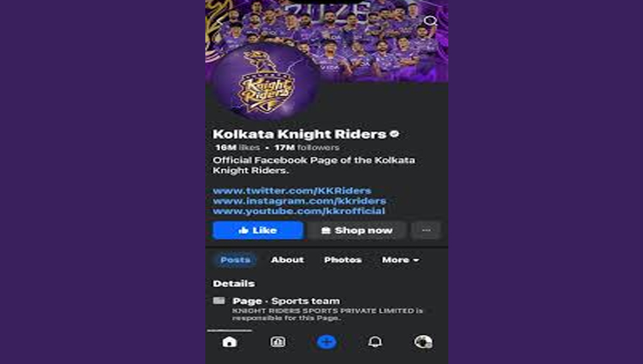Viewport: 643px width, 364px height.
Task: Switch to the Photos tab
Action: [x=343, y=260]
